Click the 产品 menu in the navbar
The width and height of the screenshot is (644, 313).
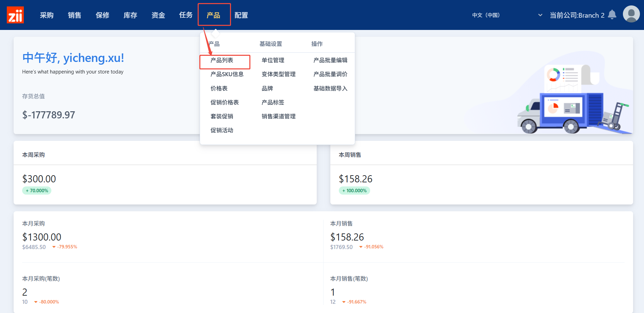point(214,15)
